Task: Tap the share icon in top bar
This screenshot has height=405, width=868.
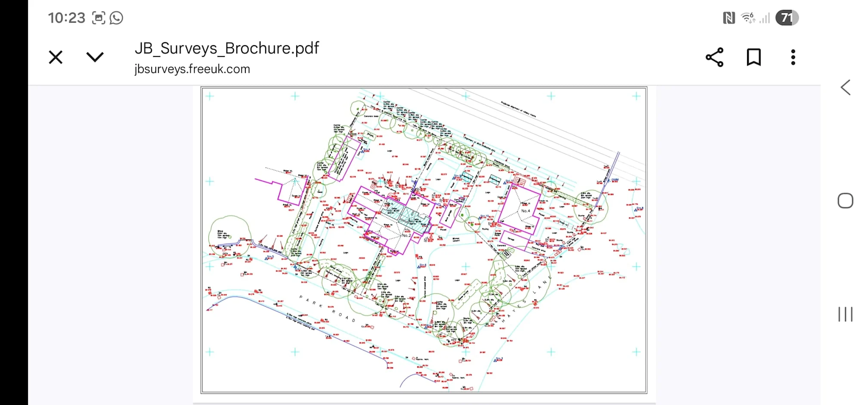Action: pyautogui.click(x=714, y=57)
